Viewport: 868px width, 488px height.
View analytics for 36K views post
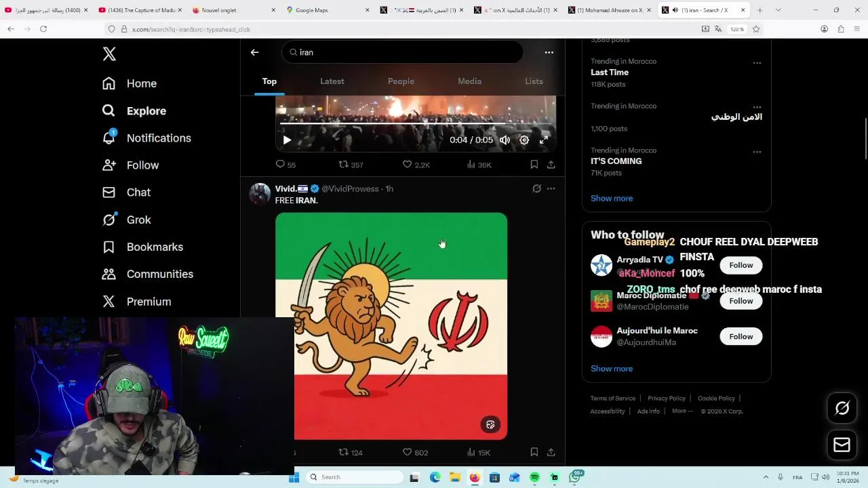(x=479, y=165)
